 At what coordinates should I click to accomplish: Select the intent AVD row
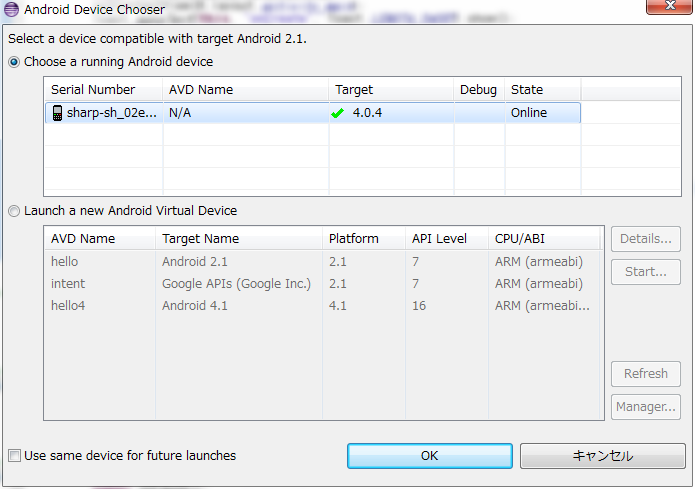pyautogui.click(x=324, y=284)
